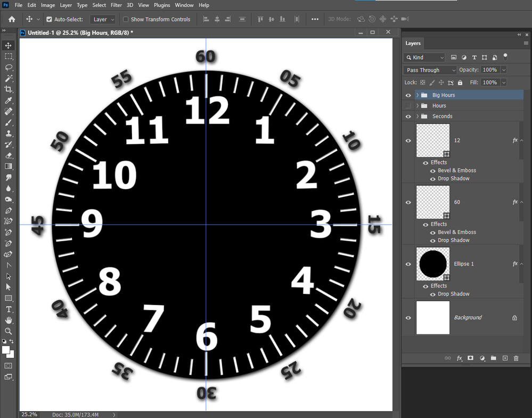Select the Lasso tool
The height and width of the screenshot is (418, 532).
(x=7, y=68)
